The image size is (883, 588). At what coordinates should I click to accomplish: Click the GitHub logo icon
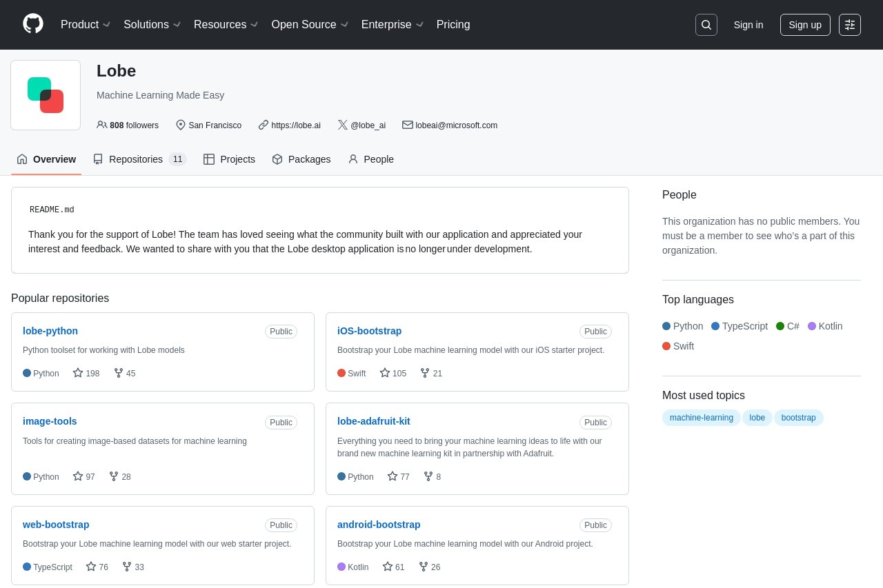pyautogui.click(x=33, y=24)
